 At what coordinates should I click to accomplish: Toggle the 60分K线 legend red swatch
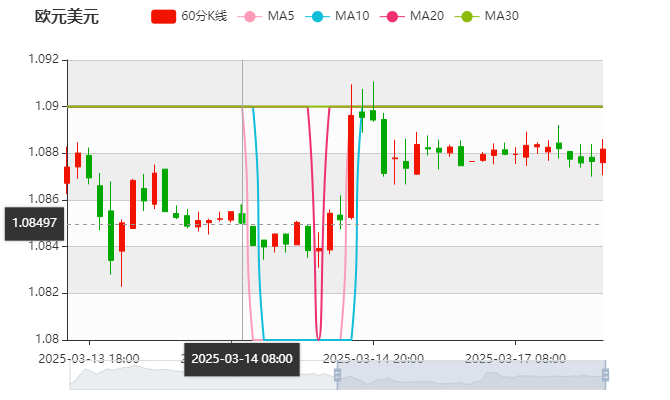(163, 17)
